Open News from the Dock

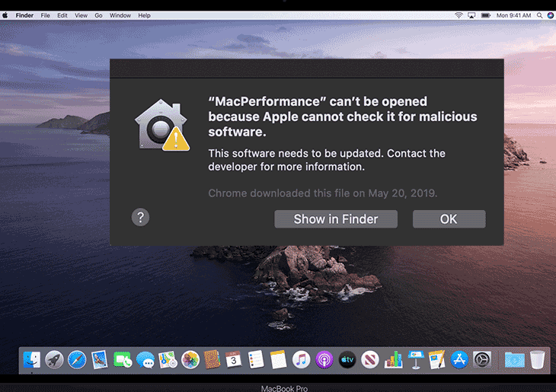pos(370,360)
